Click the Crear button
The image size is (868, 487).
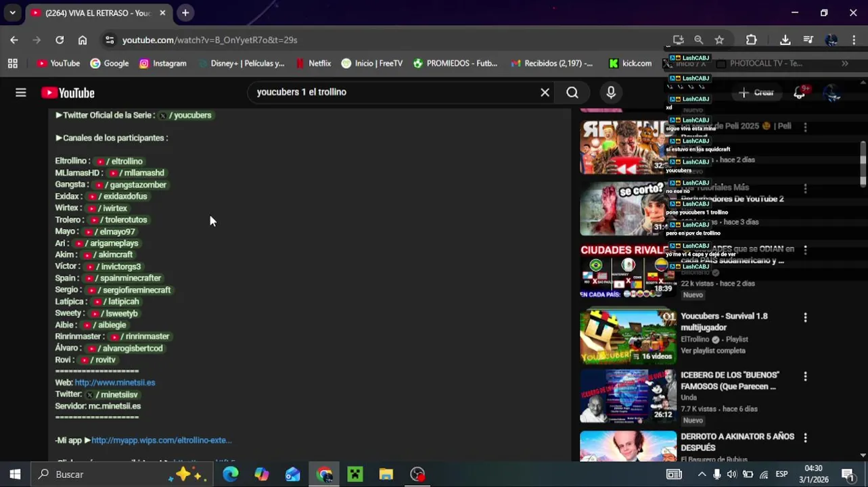click(756, 93)
